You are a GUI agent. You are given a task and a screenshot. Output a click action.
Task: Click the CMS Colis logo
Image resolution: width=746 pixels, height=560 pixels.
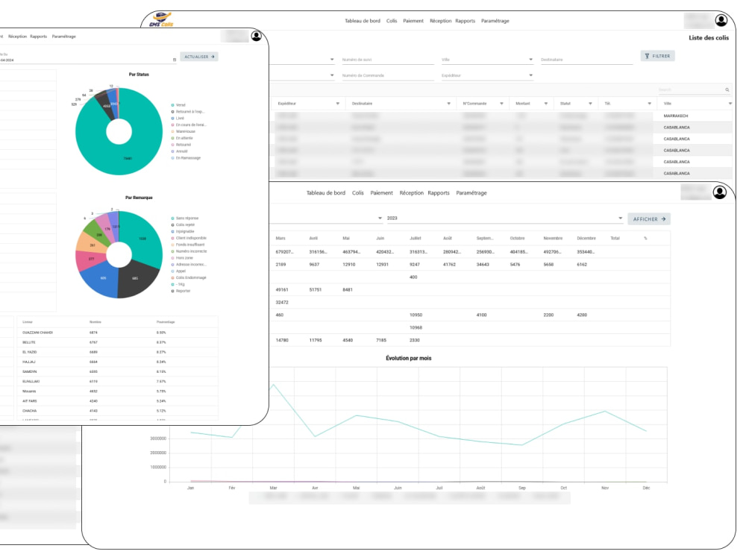[162, 20]
